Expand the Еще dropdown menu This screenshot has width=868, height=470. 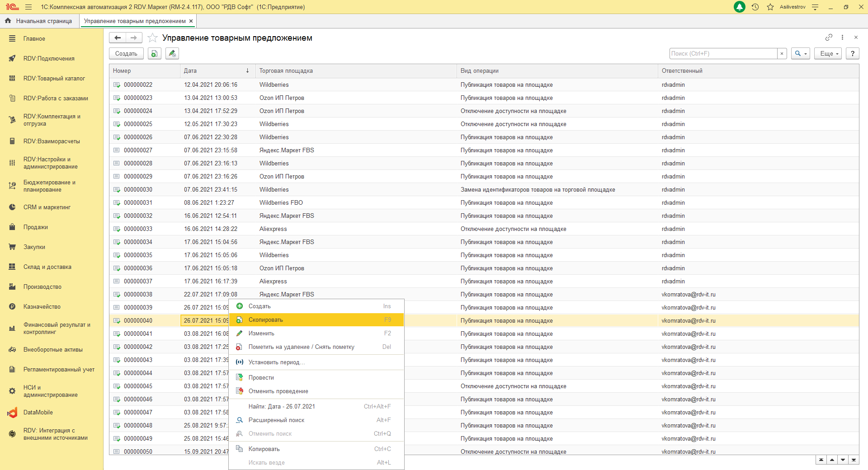pos(828,54)
